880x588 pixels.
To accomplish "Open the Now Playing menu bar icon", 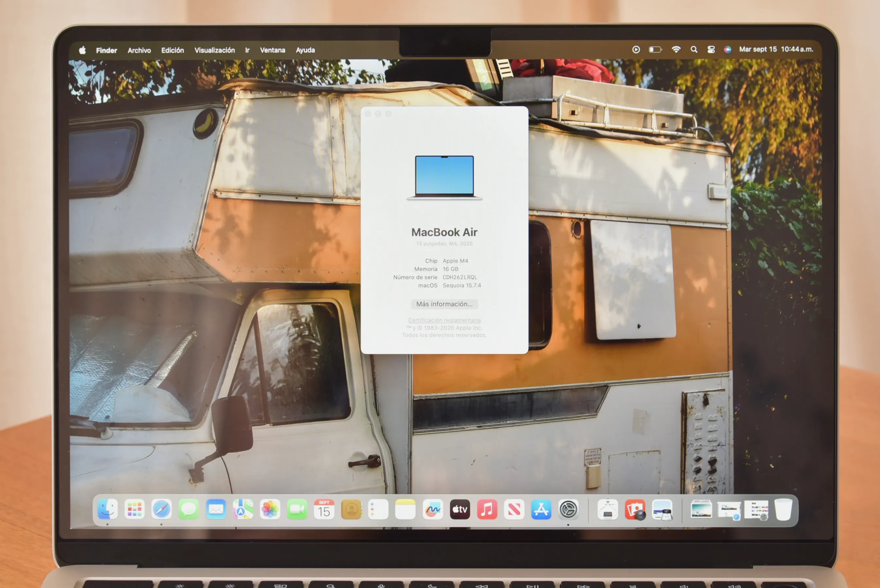I will (x=636, y=49).
